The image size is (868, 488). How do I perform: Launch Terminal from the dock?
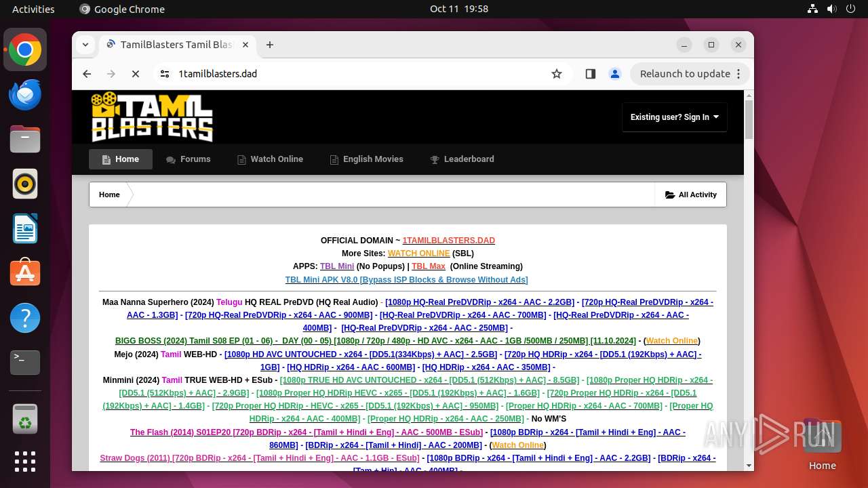[25, 363]
